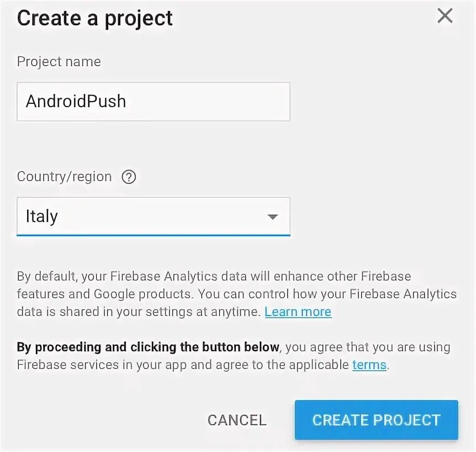476x452 pixels.
Task: Open the applicable terms link
Action: pos(369,365)
